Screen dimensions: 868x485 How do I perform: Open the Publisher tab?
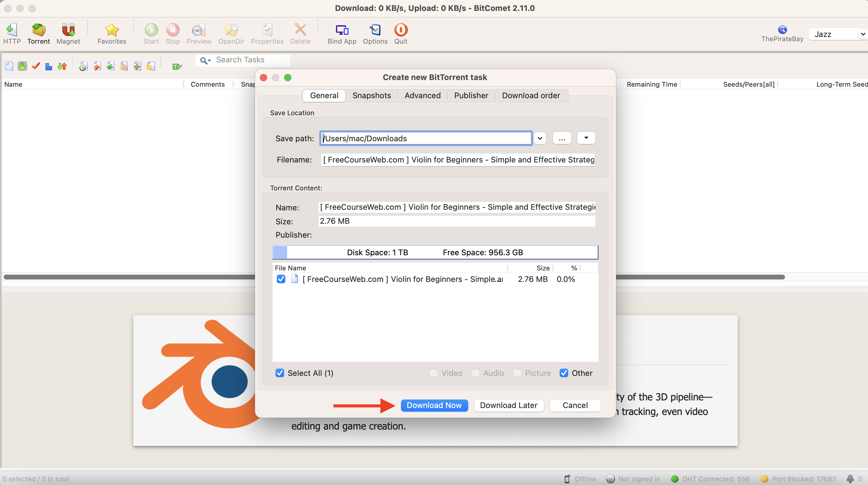coord(471,95)
